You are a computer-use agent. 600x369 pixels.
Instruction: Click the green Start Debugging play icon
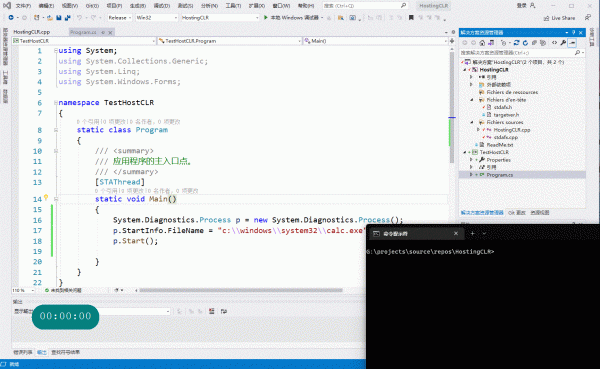(x=266, y=18)
